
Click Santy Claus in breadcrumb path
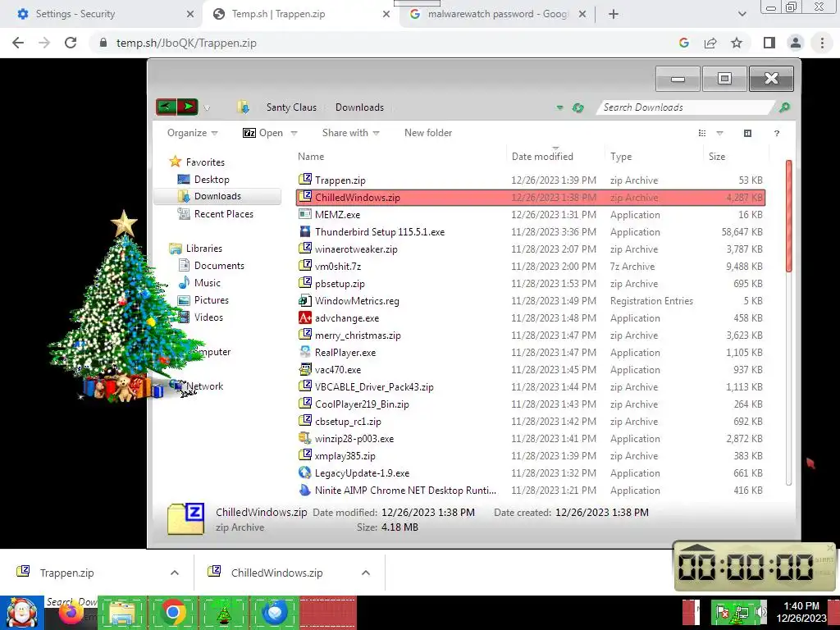click(x=291, y=107)
